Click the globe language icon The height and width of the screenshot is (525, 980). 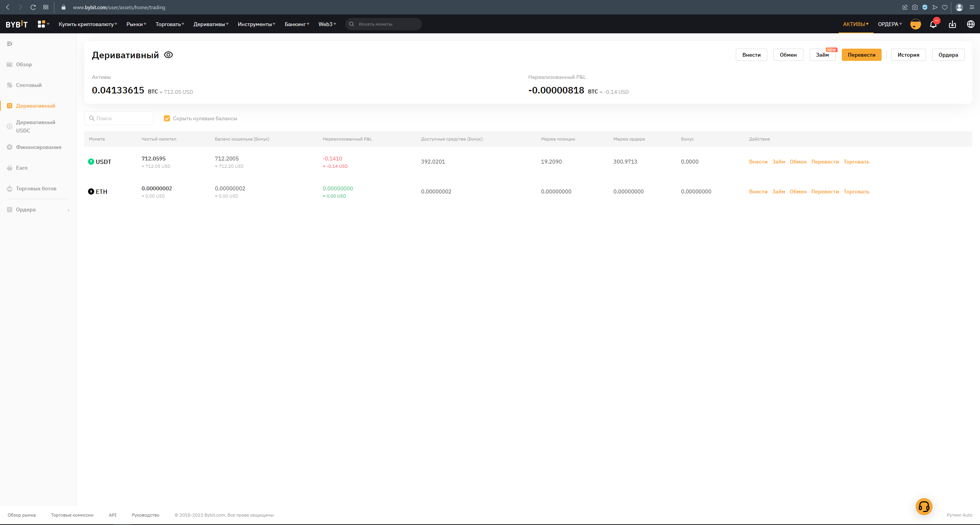click(x=971, y=24)
